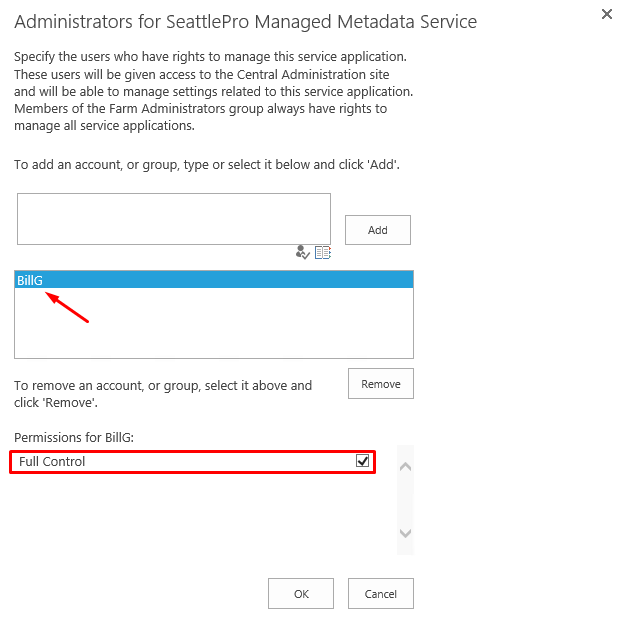Click the Remove button
Viewport: 621px width, 621px height.
click(x=381, y=384)
